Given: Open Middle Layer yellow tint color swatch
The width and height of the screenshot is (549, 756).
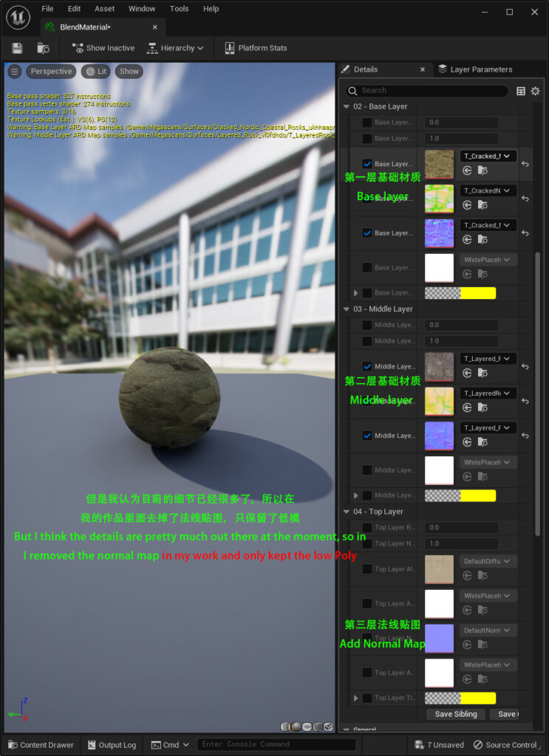Looking at the screenshot, I should [x=460, y=495].
